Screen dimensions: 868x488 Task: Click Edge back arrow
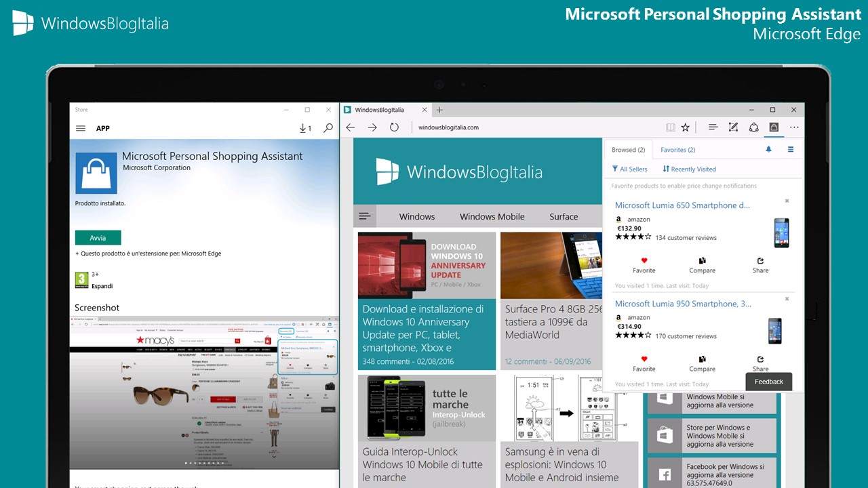coord(351,127)
